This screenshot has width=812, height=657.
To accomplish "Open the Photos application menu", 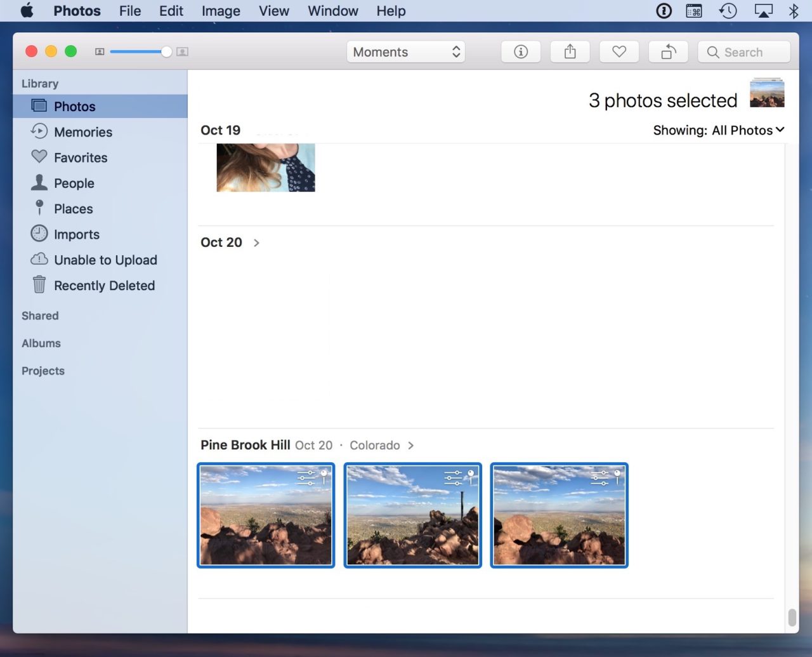I will 77,11.
